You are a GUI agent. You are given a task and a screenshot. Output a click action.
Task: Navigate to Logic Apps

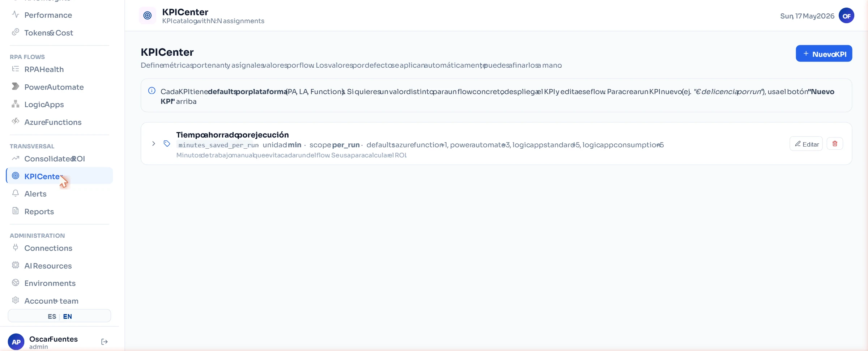point(59,105)
